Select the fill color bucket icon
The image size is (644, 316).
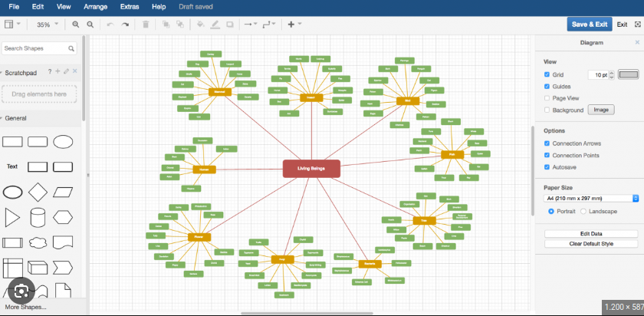[200, 25]
